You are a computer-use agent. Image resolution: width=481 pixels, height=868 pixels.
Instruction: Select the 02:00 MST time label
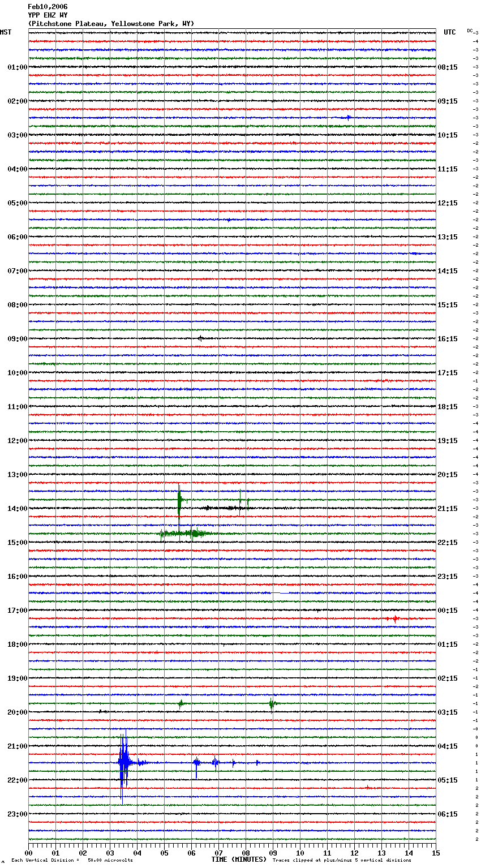pos(18,101)
